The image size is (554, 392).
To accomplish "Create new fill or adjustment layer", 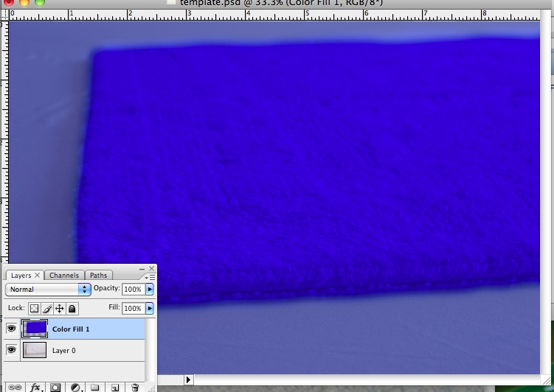I will [75, 387].
